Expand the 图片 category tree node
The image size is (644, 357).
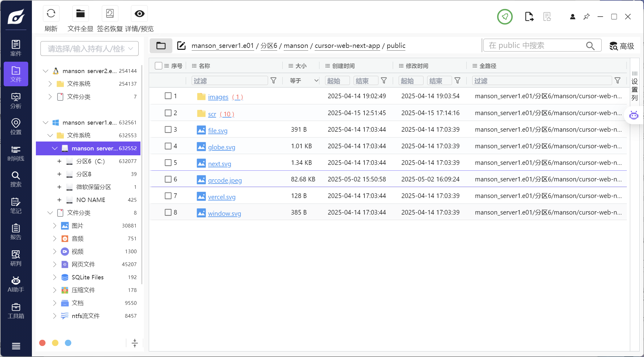point(55,226)
